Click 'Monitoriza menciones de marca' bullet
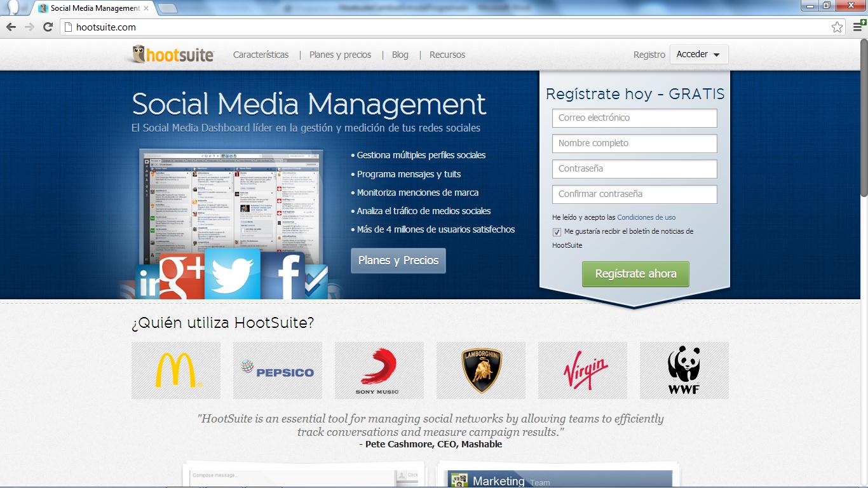 [415, 193]
